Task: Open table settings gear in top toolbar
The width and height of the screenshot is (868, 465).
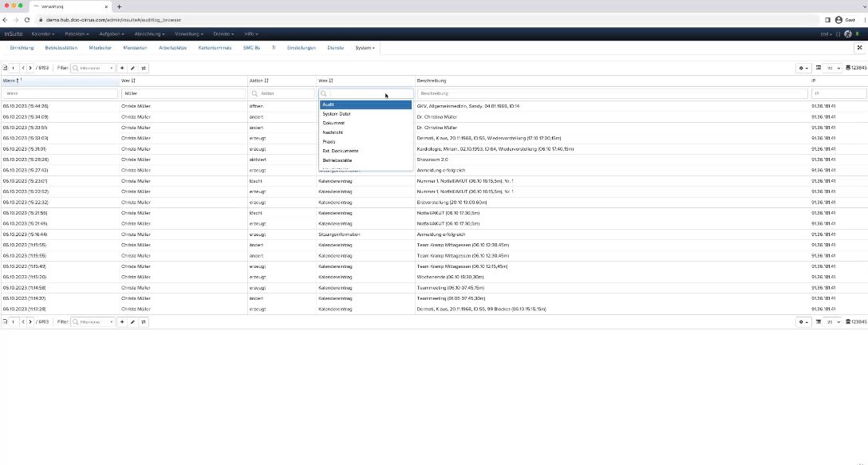Action: tap(803, 68)
